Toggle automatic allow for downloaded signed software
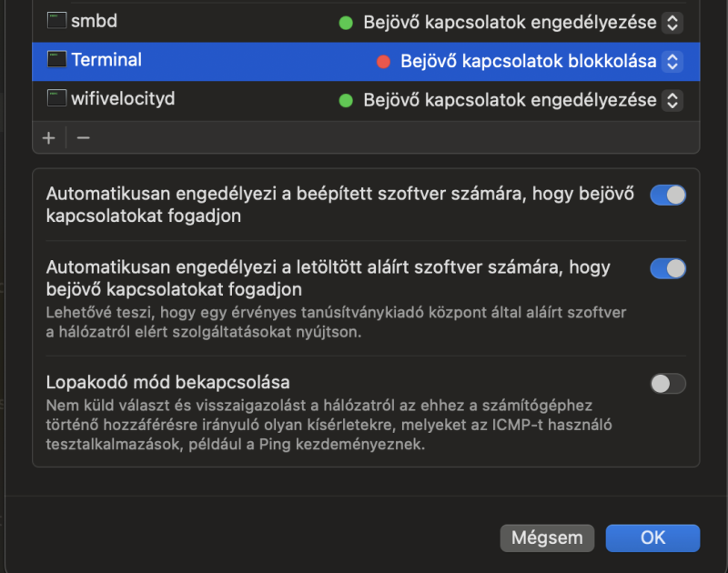The image size is (728, 573). [x=668, y=268]
